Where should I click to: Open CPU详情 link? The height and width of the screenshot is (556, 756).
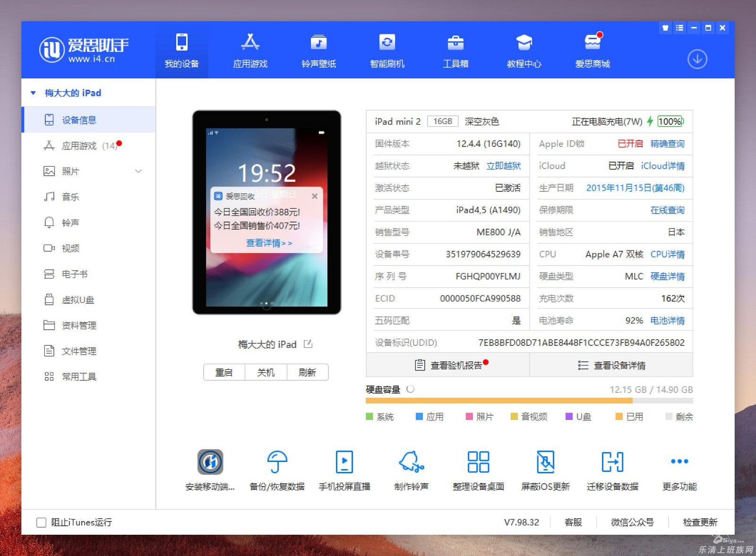(667, 254)
